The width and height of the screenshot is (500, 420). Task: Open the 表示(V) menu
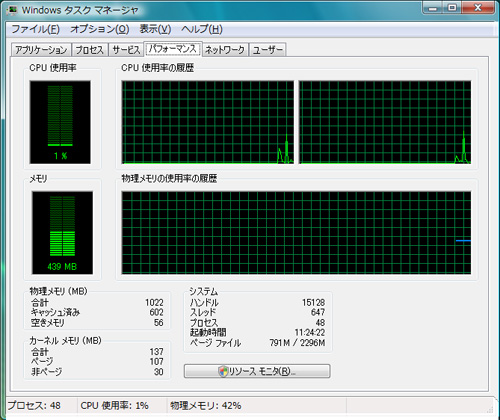155,29
